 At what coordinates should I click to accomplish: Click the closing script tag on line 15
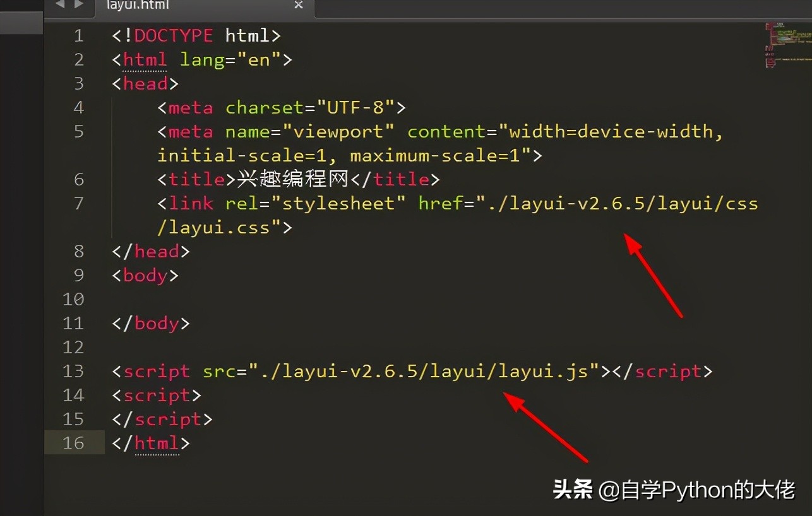[x=162, y=419]
